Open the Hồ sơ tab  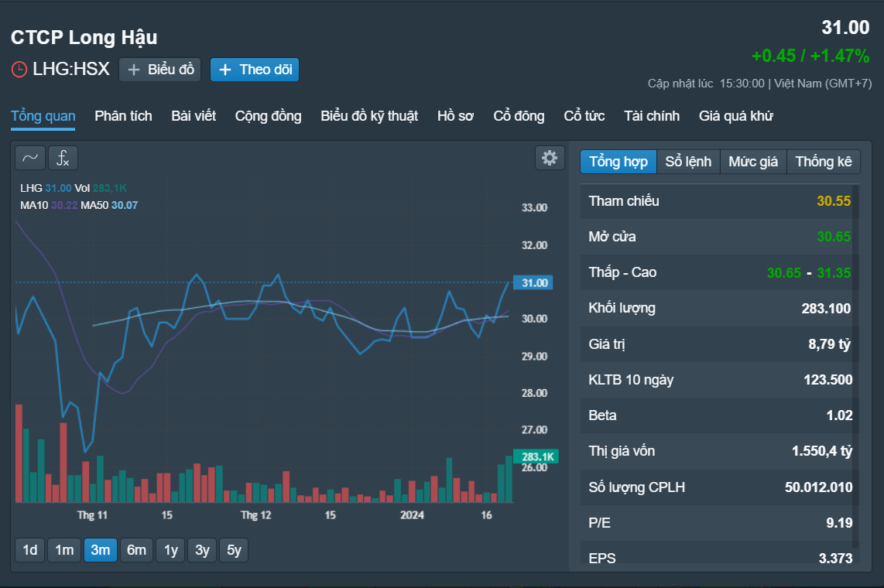point(455,116)
